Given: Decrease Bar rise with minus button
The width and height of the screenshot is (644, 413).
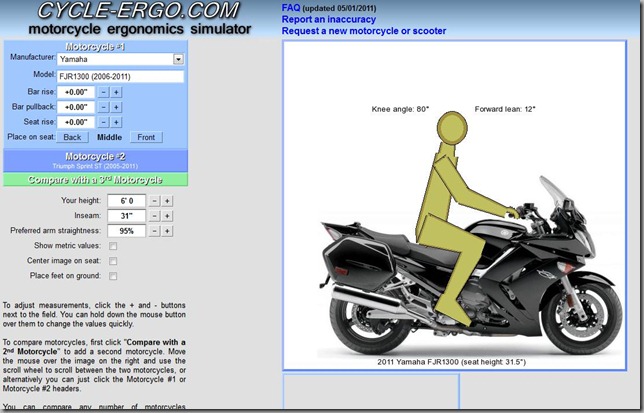Looking at the screenshot, I should (104, 92).
